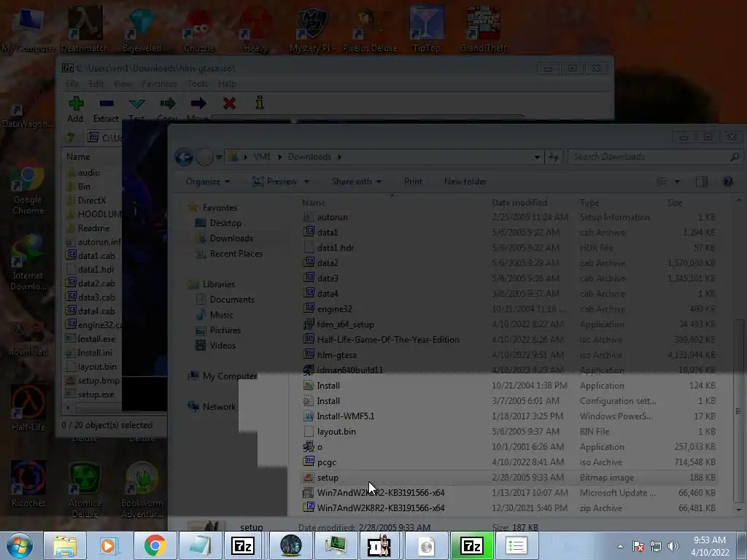The height and width of the screenshot is (560, 747).
Task: Click the Add button in 7-Zip toolbar
Action: 76,109
